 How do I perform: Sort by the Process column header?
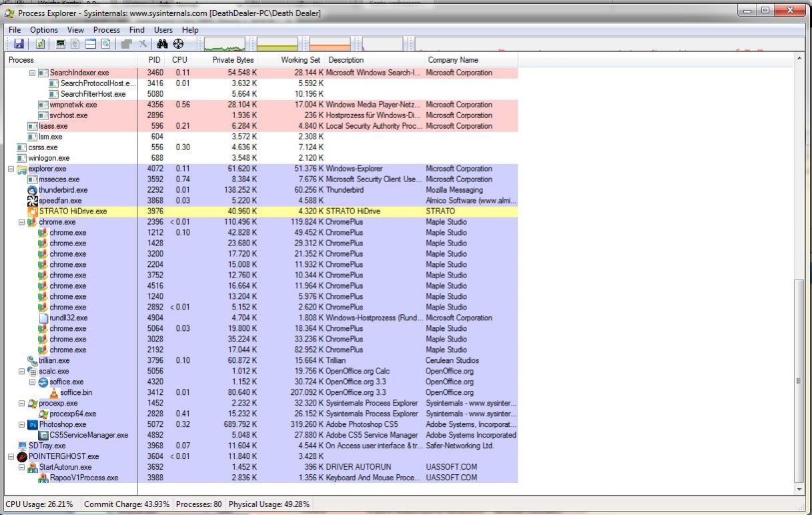pos(69,60)
